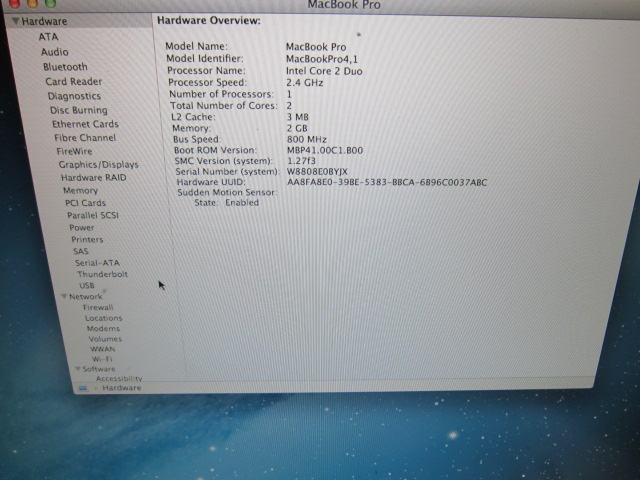The height and width of the screenshot is (480, 640).
Task: Select the 2.4 GHz processor speed
Action: point(304,82)
